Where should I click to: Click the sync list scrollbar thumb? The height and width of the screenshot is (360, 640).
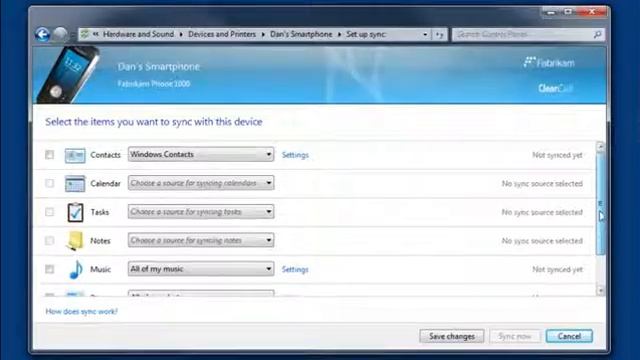coord(600,203)
